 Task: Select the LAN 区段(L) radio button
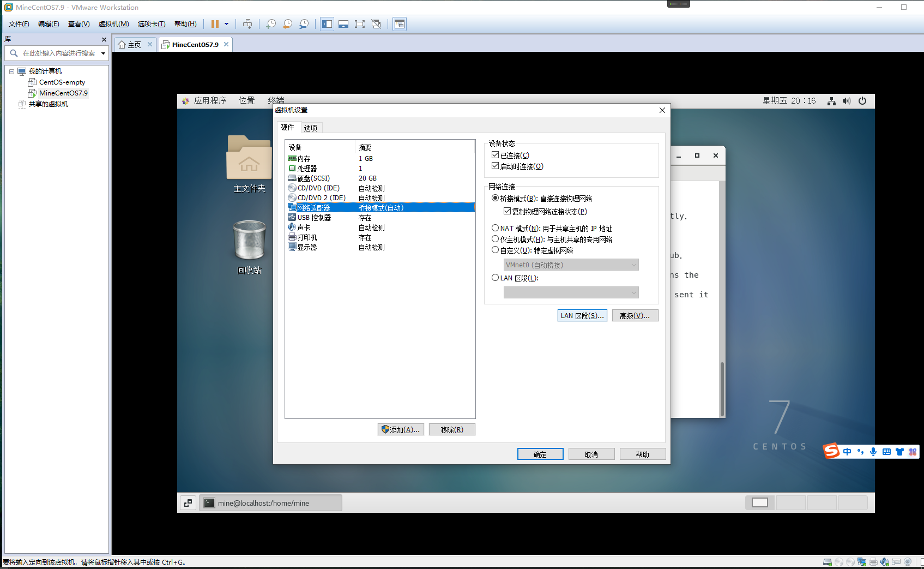pyautogui.click(x=495, y=278)
